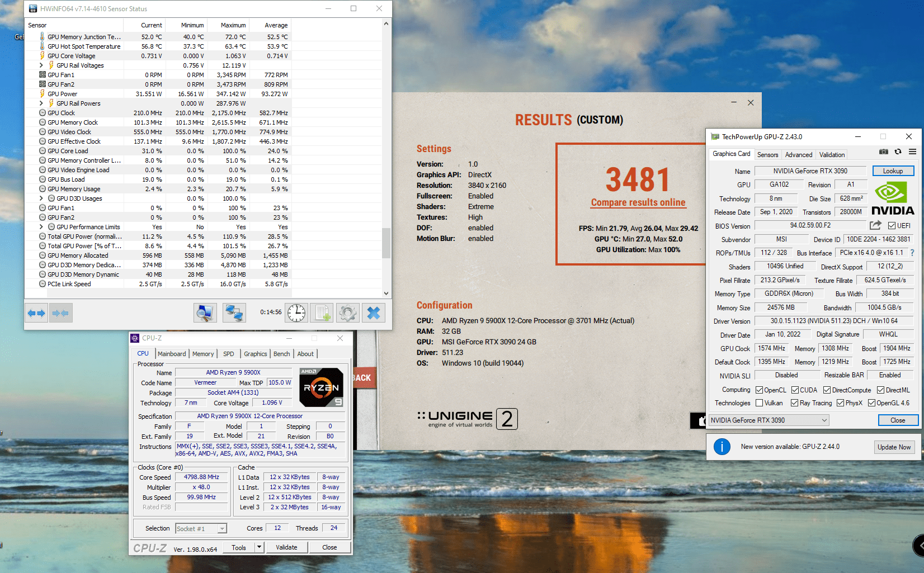Open HWiNFO network connection computers icon
The width and height of the screenshot is (924, 573).
tap(234, 313)
